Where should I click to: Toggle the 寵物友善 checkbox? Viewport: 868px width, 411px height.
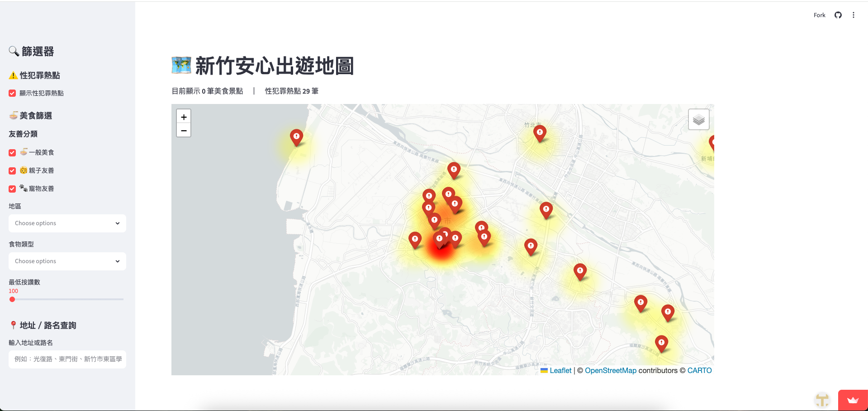click(x=12, y=189)
